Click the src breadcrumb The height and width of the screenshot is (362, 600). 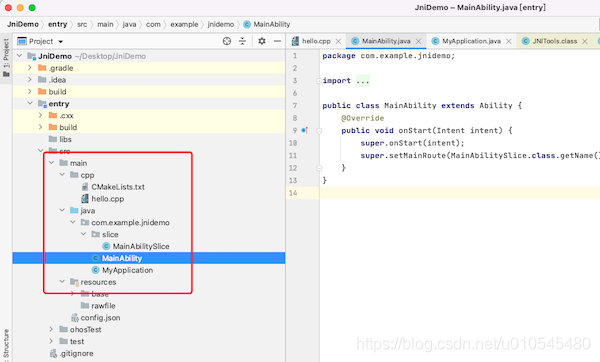pos(82,24)
